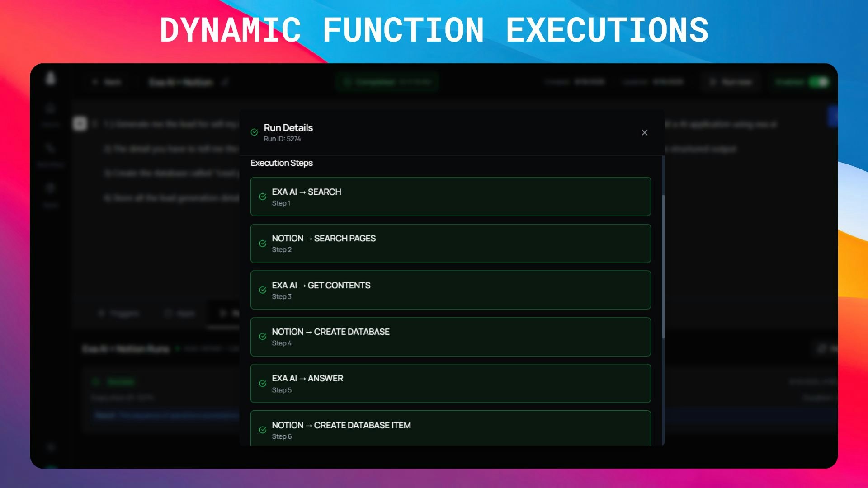Click the check icon on Get Contents step
The image size is (868, 488).
click(263, 290)
